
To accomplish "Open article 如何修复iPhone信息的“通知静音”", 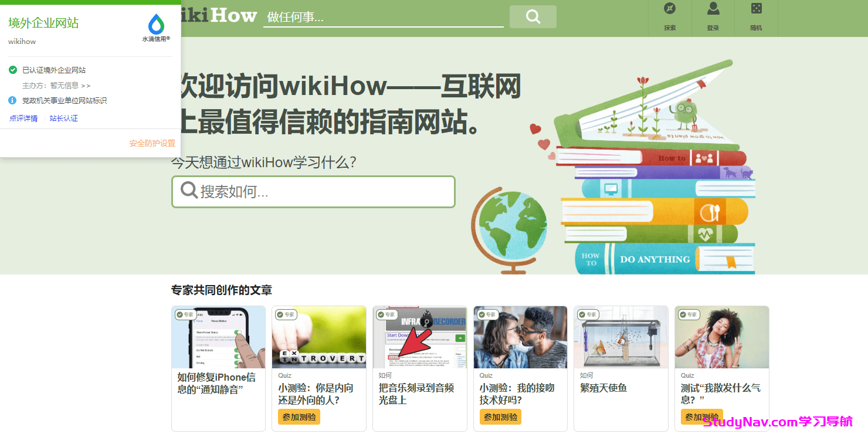I will [x=216, y=383].
